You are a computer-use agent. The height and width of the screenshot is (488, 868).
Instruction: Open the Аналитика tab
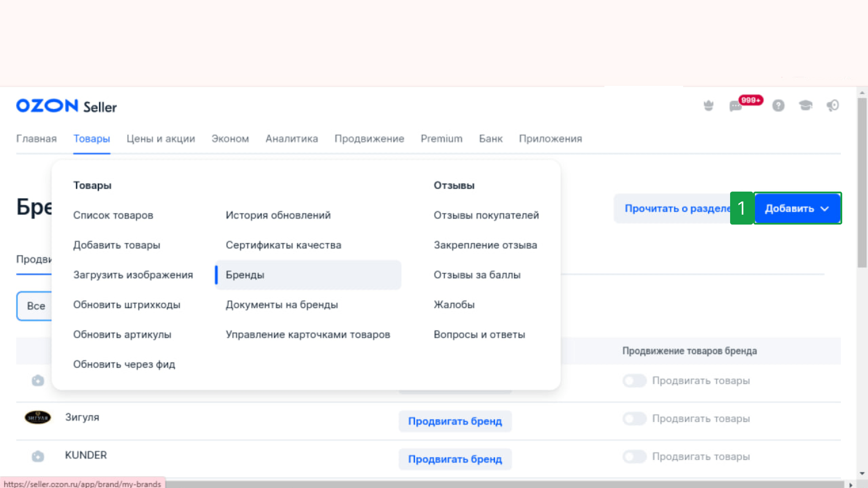click(292, 139)
